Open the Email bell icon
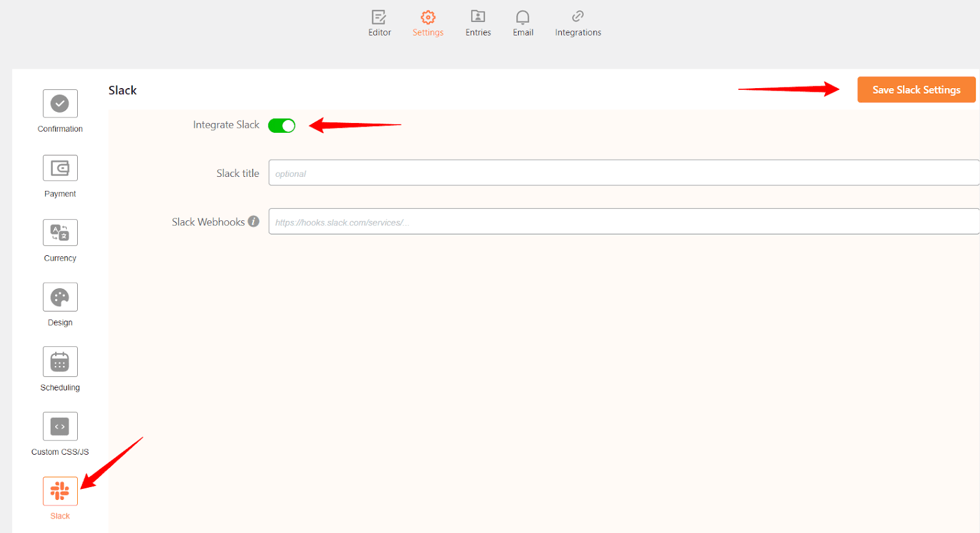This screenshot has height=533, width=980. click(522, 17)
